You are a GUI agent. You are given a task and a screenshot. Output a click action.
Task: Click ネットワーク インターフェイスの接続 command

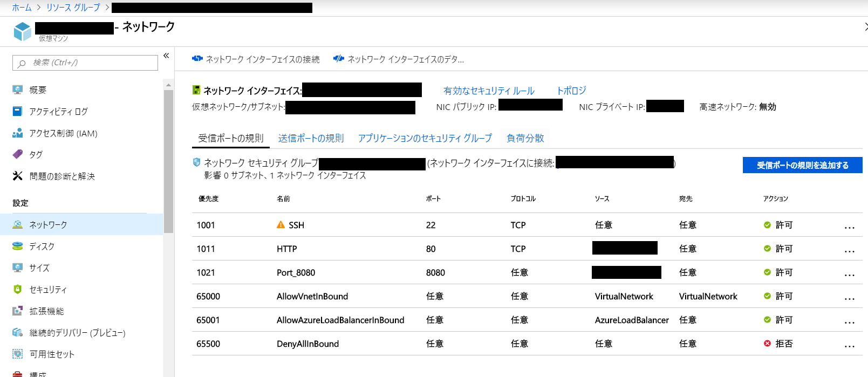256,59
